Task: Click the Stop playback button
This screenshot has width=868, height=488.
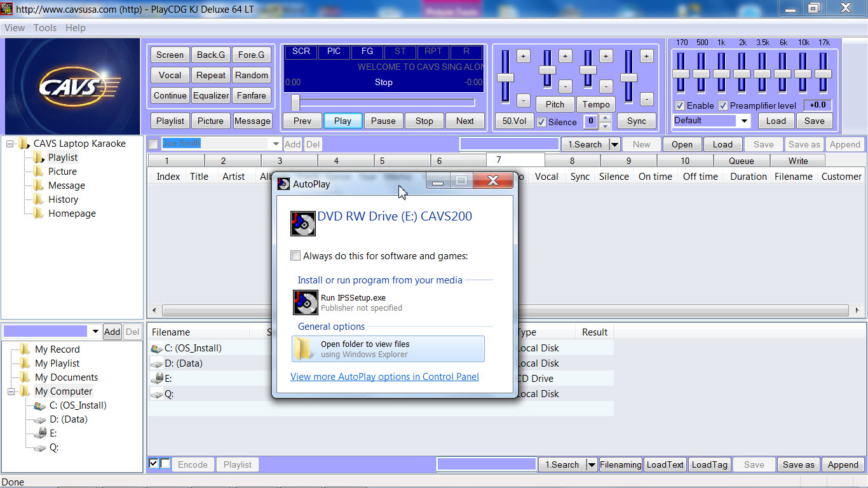Action: click(x=424, y=121)
